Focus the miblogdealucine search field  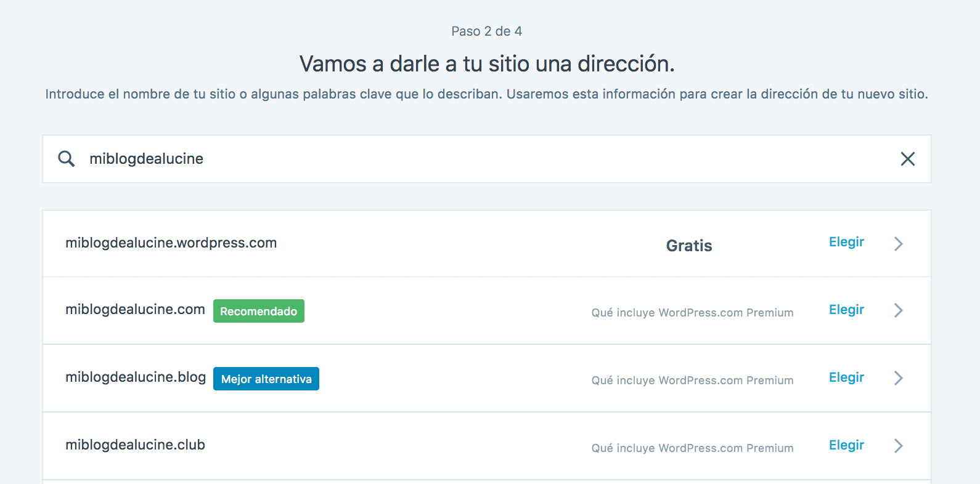[487, 159]
